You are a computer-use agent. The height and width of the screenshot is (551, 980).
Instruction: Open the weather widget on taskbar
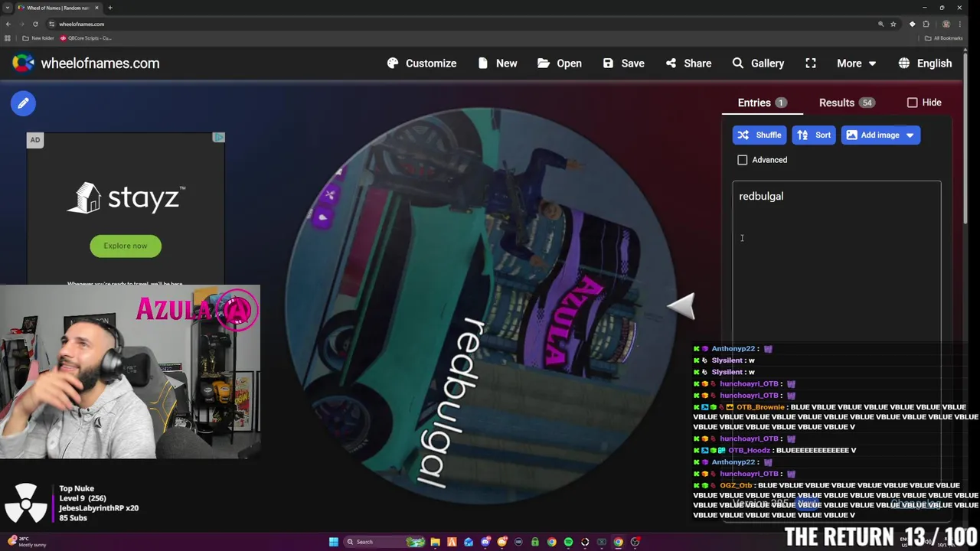click(27, 542)
